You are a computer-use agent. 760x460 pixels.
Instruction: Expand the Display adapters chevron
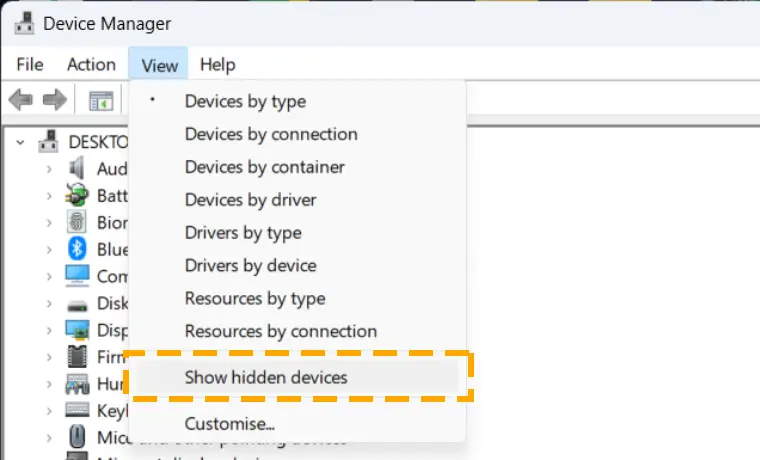tap(49, 331)
